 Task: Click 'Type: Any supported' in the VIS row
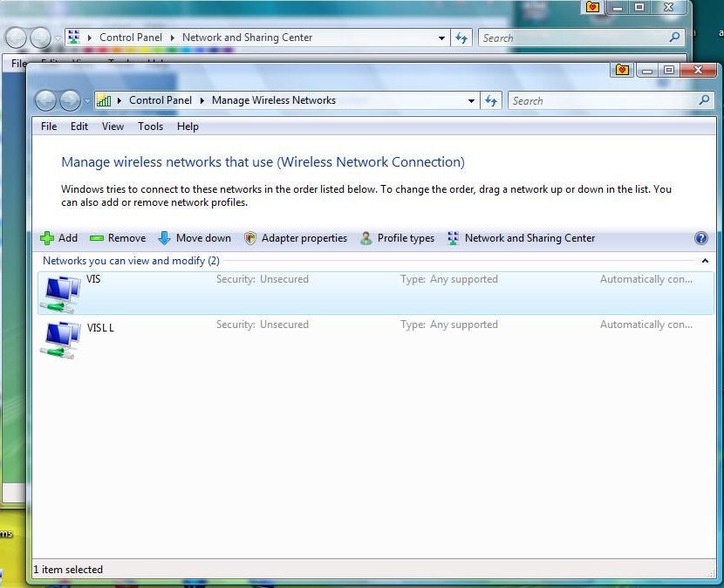(x=449, y=279)
